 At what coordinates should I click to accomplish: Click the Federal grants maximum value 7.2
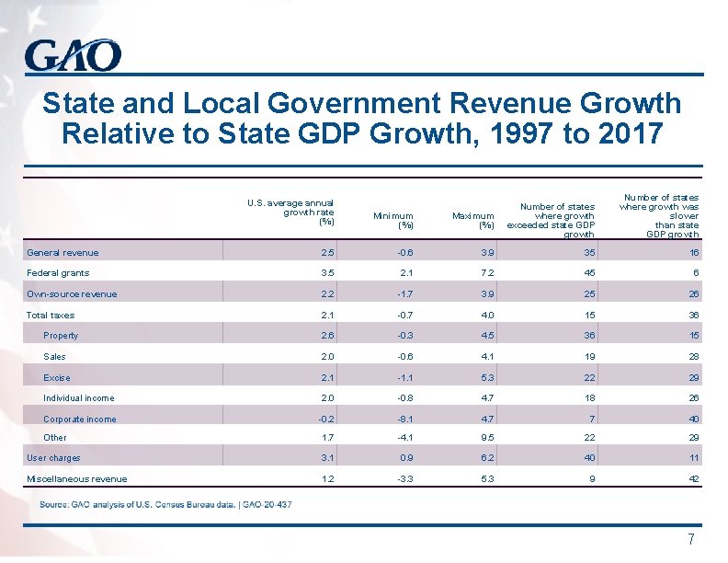coord(487,273)
